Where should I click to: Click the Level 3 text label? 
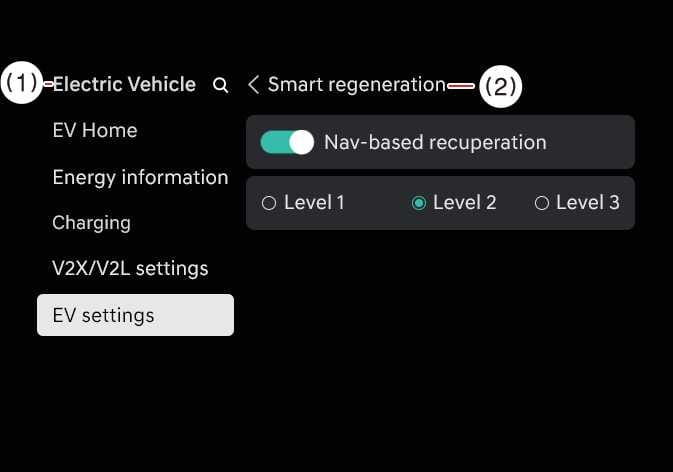coord(587,203)
